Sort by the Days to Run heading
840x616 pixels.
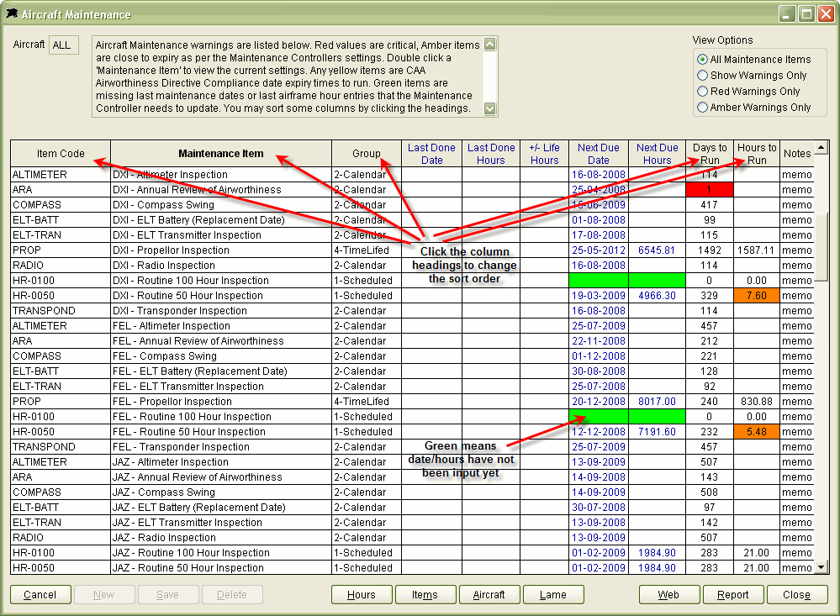[x=710, y=154]
